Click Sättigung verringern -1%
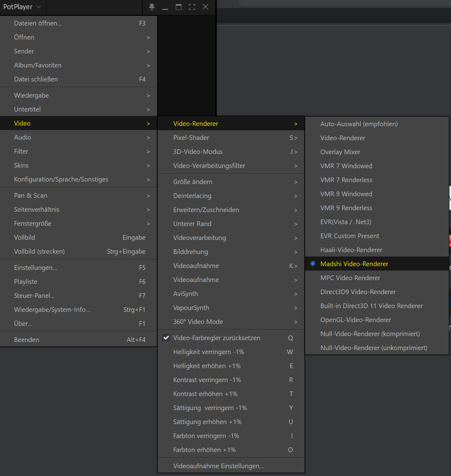Viewport: 451px width, 476px height. [x=231, y=408]
